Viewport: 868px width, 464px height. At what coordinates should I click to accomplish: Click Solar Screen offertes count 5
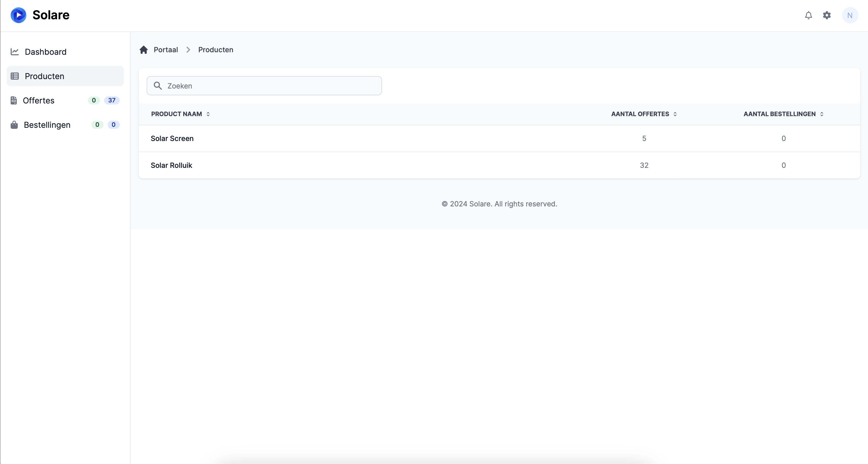point(644,138)
